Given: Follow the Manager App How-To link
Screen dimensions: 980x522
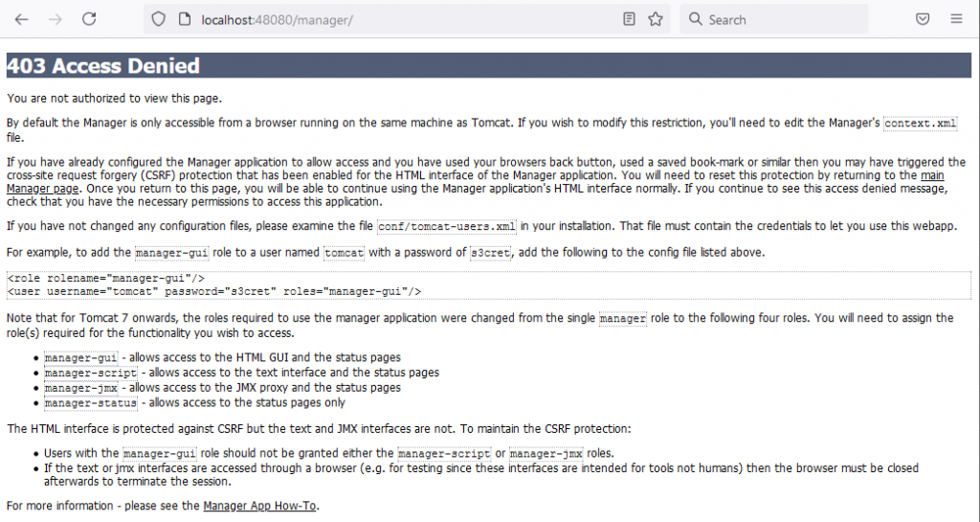Looking at the screenshot, I should pos(259,506).
